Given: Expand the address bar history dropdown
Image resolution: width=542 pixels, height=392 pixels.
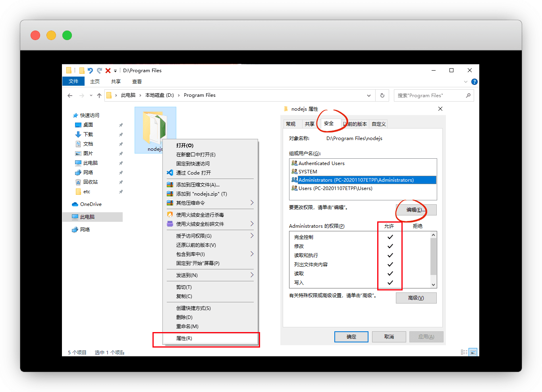Looking at the screenshot, I should coord(369,95).
